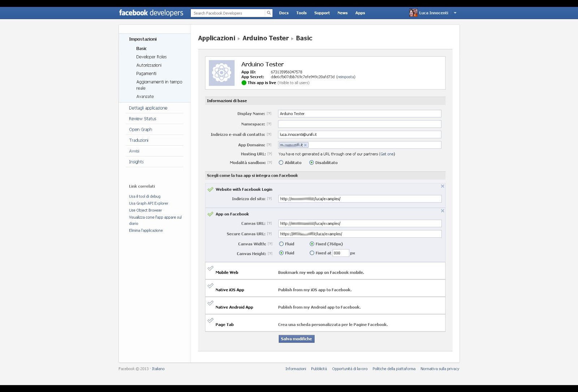This screenshot has height=392, width=578.
Task: Click the search magnifier icon in Search Facebook Developers
Action: [x=268, y=13]
